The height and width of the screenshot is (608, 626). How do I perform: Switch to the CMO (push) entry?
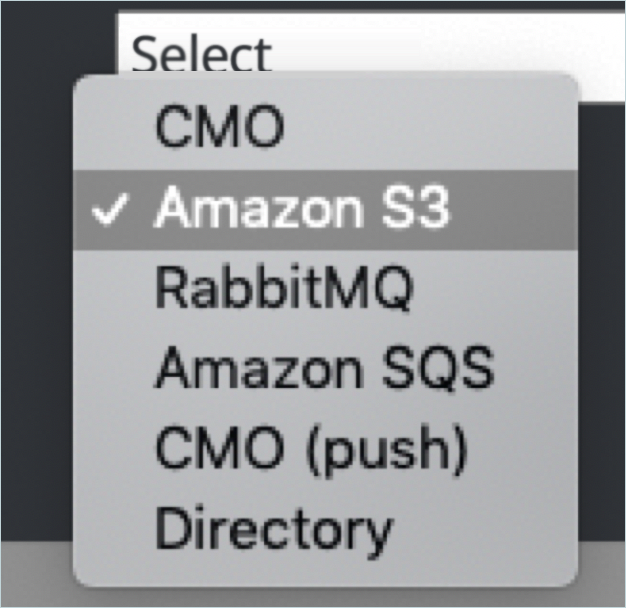(x=311, y=450)
